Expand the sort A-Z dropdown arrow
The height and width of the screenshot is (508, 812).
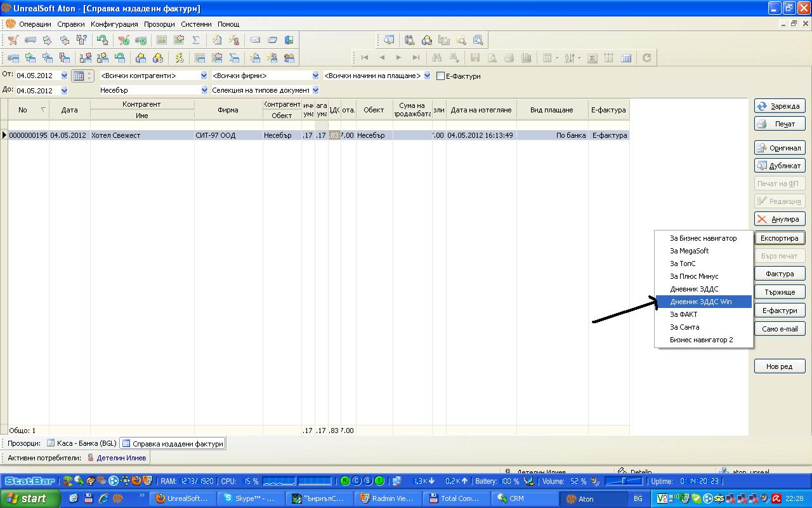tap(578, 58)
